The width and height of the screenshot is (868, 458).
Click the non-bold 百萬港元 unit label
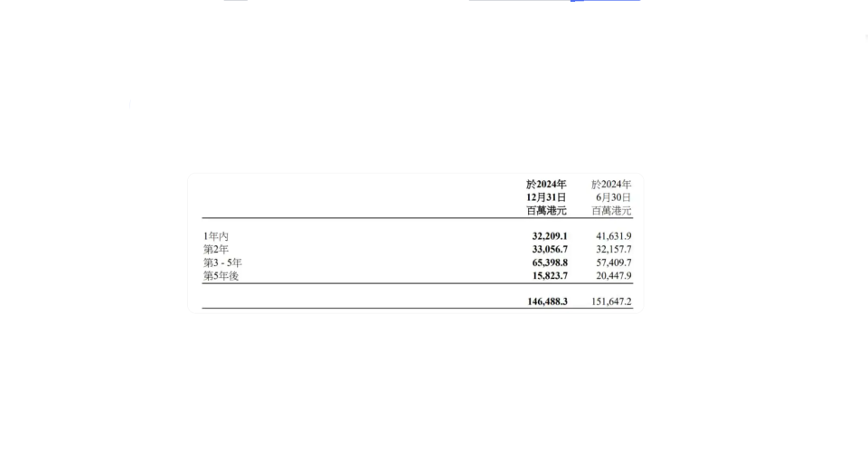point(611,211)
